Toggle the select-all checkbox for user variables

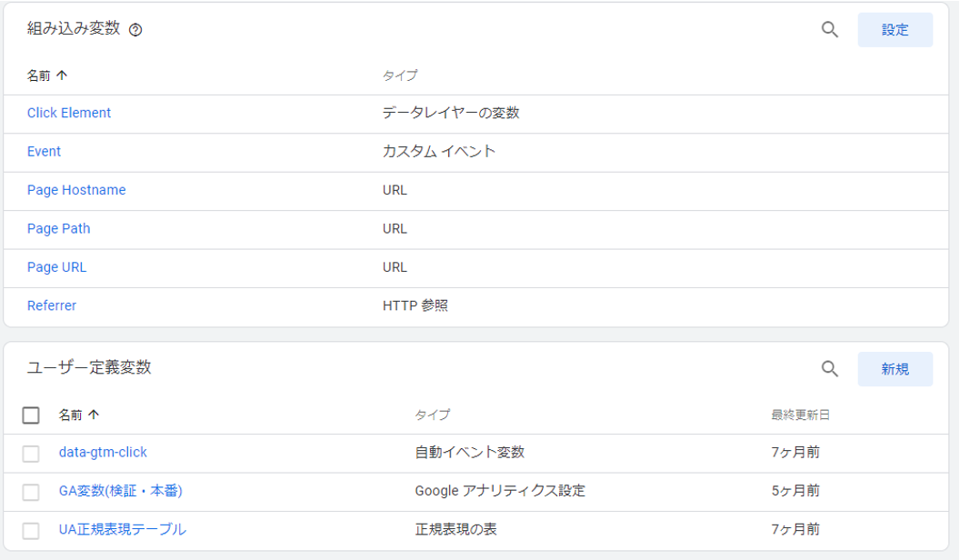tap(31, 415)
